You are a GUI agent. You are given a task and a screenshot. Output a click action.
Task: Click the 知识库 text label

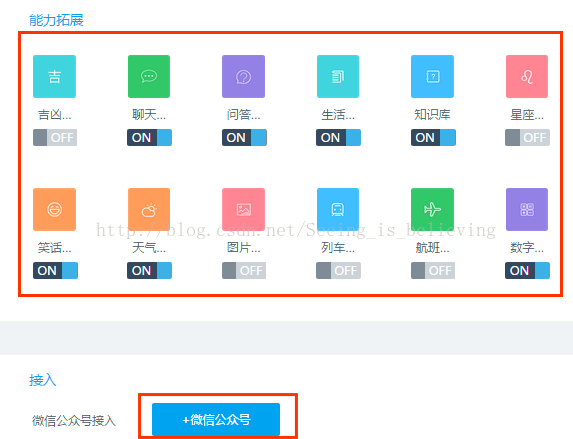pos(432,115)
